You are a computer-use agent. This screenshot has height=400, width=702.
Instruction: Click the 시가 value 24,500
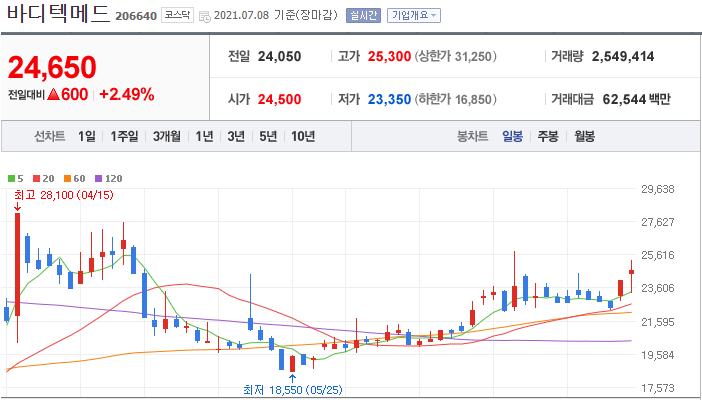click(x=279, y=99)
